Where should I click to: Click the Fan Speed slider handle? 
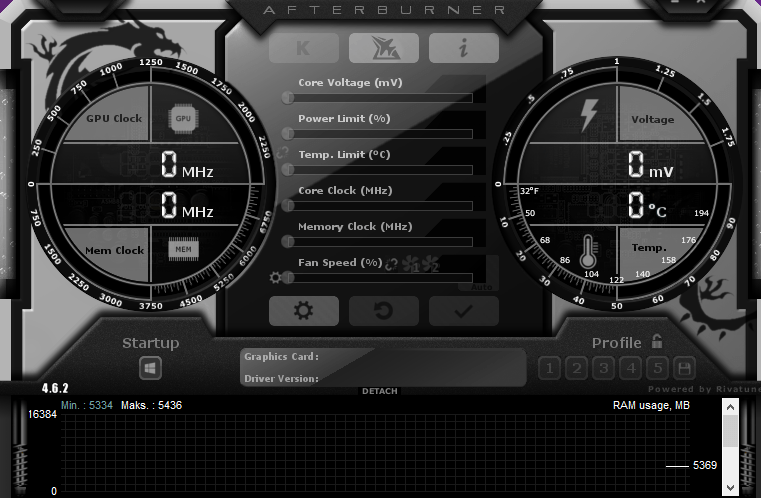[x=288, y=277]
